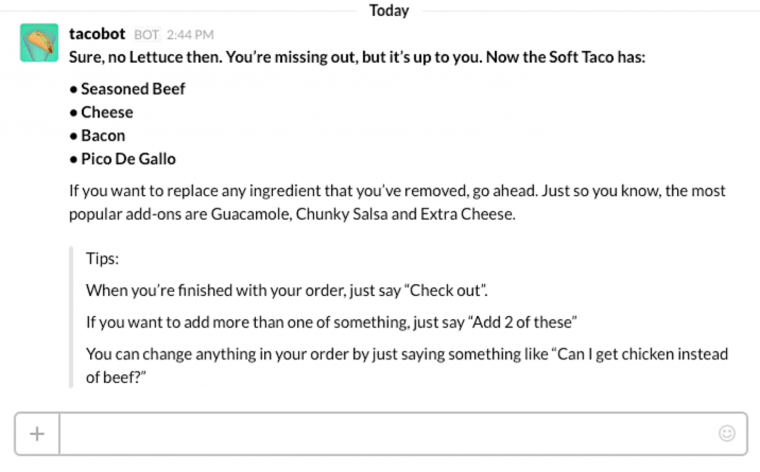Click the "Sure, no Lettuce then" message text
The height and width of the screenshot is (472, 760).
357,57
